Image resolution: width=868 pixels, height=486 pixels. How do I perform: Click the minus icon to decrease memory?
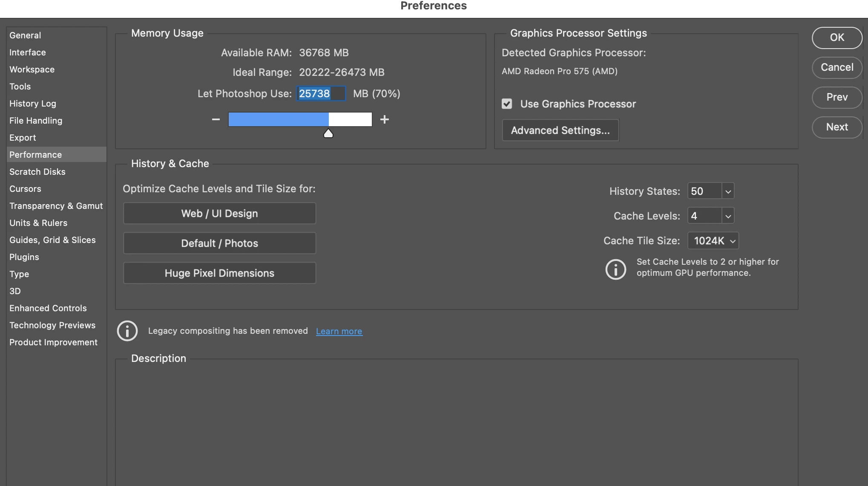216,119
